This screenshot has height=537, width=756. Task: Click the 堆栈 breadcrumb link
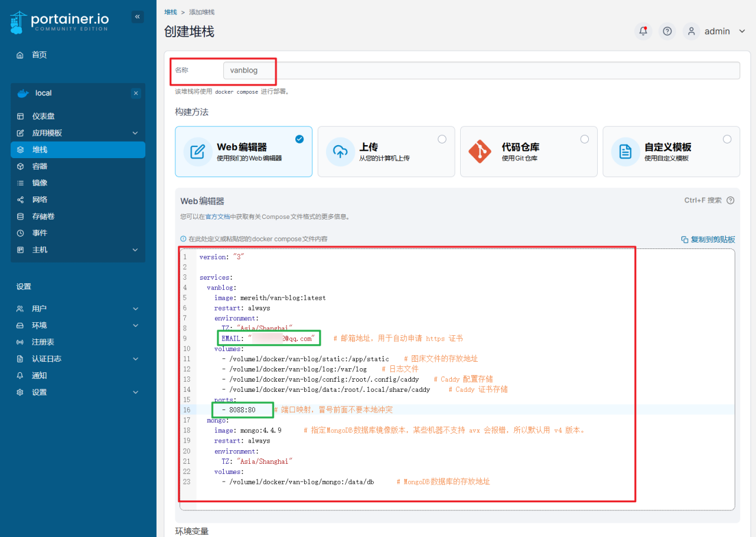[170, 11]
